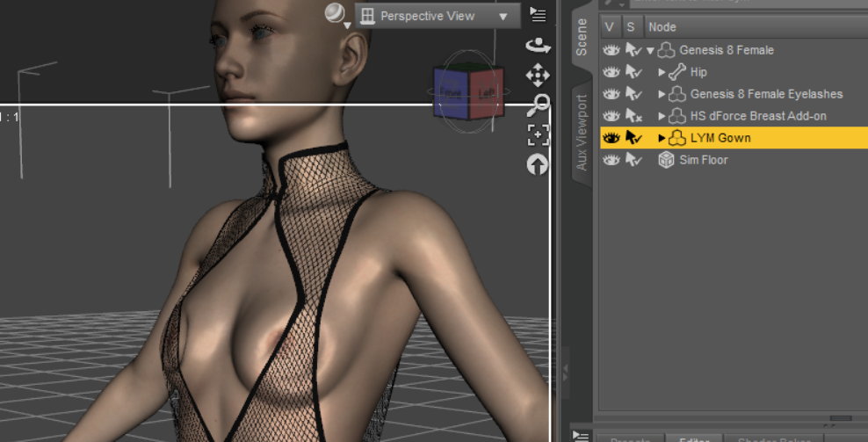Click the Sim Floor cube icon
The height and width of the screenshot is (442, 868).
tap(666, 160)
